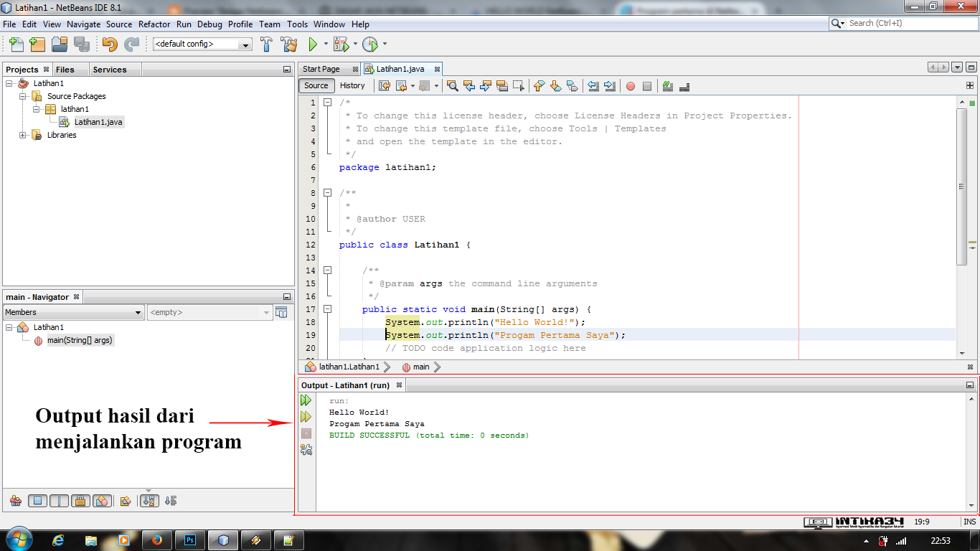Start the Debug Project toolbar icon
980x551 pixels.
pos(341,44)
